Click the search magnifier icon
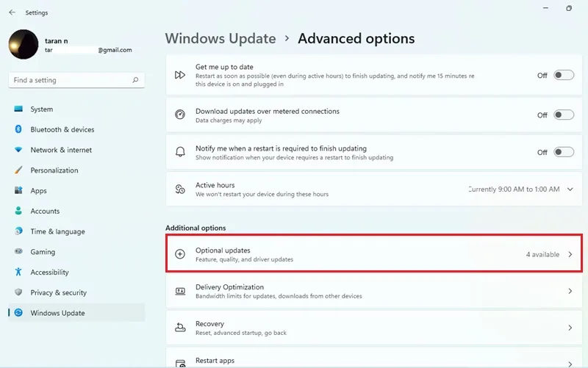Image resolution: width=588 pixels, height=368 pixels. [135, 80]
